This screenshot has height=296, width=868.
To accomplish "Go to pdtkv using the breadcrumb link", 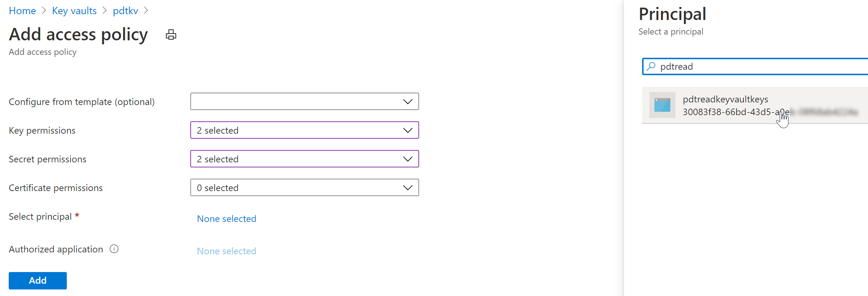I will pos(125,11).
